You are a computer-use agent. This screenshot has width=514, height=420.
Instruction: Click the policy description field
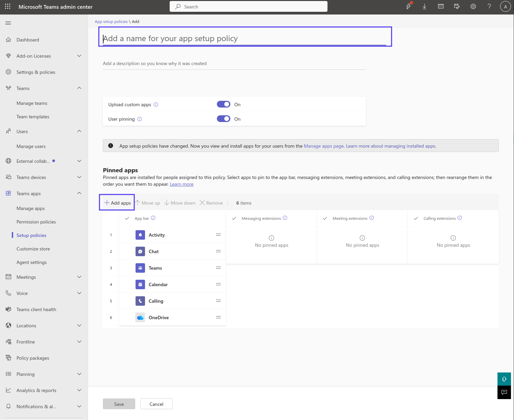(234, 63)
